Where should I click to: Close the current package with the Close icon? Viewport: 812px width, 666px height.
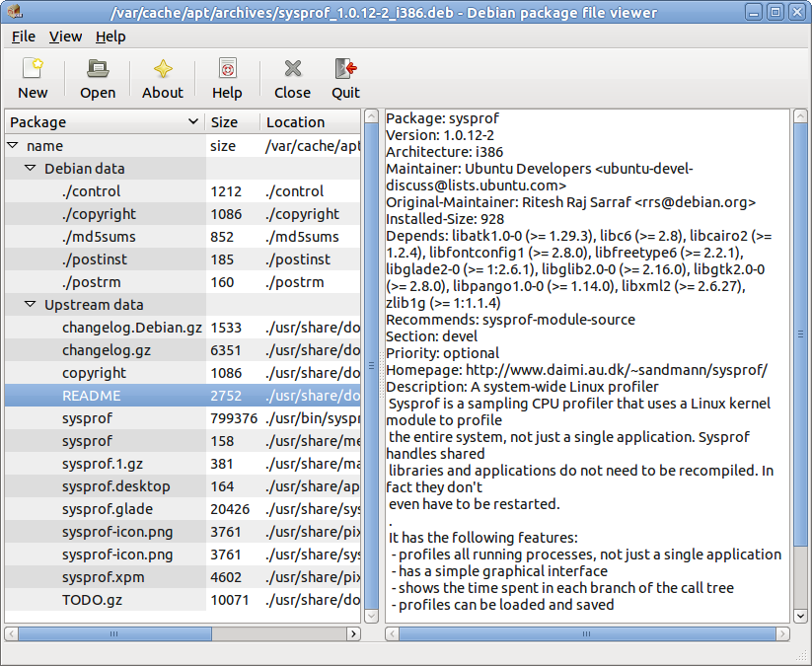click(x=291, y=78)
